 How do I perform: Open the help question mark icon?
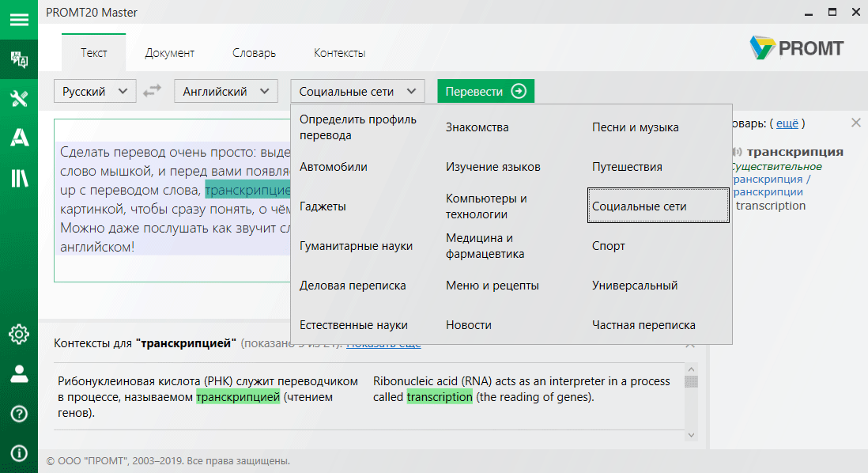click(19, 414)
